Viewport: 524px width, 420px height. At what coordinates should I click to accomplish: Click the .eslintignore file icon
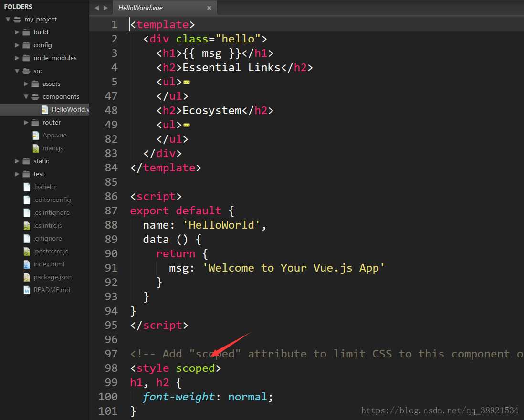pos(27,212)
